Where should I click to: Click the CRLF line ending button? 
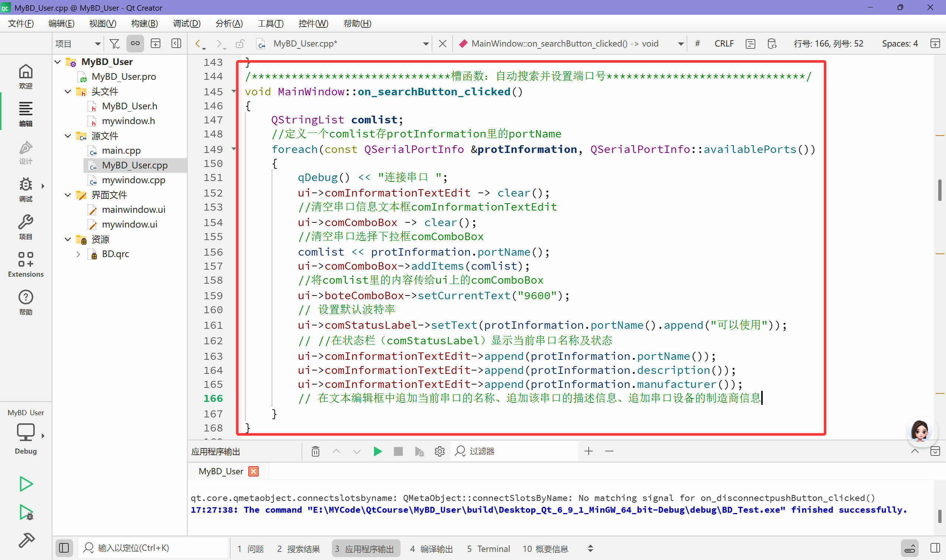[x=724, y=44]
